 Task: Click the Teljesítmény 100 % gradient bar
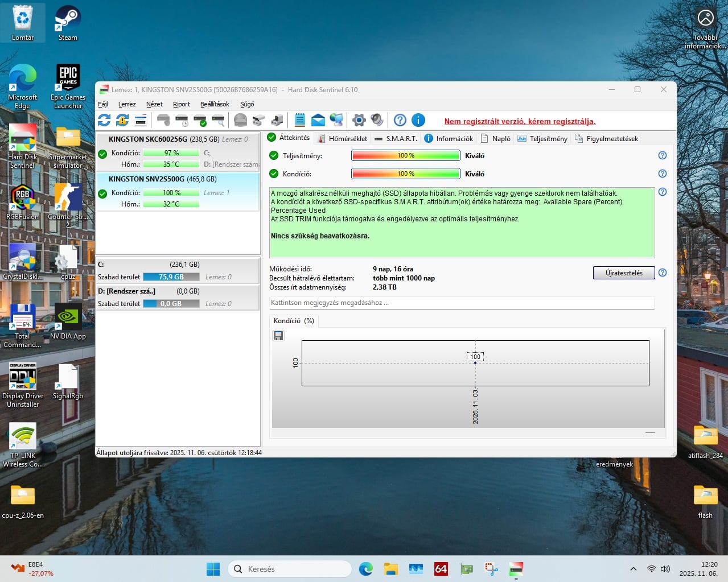406,155
